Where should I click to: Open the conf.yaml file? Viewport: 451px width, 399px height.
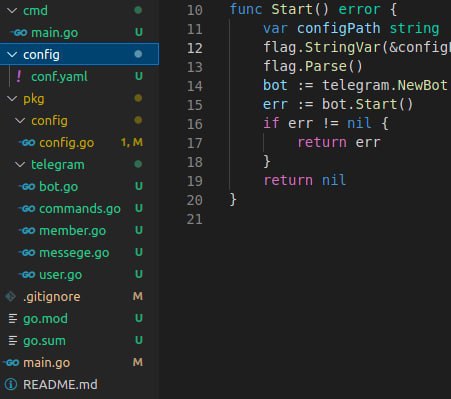tap(59, 77)
